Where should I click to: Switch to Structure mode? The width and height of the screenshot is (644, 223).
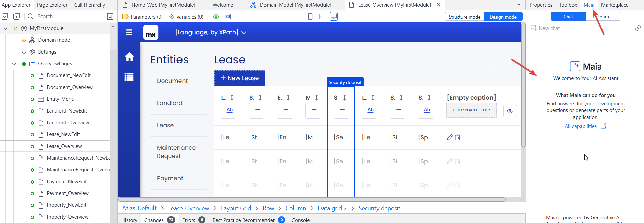click(465, 17)
